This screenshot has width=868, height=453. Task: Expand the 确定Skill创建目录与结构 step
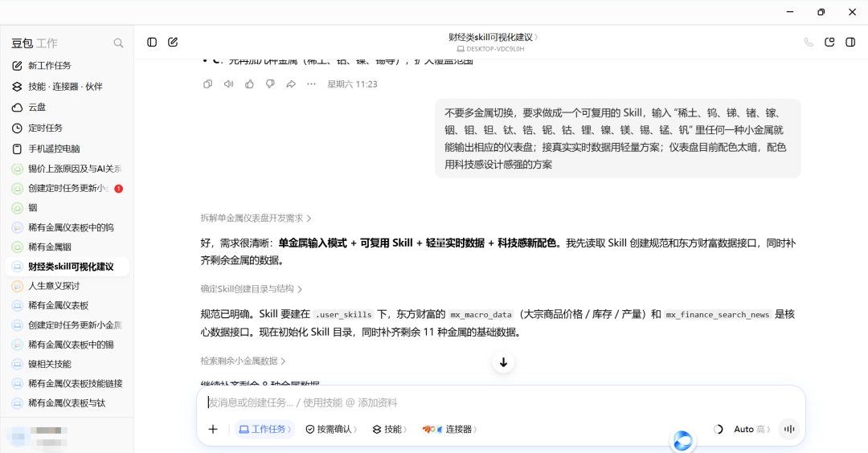pos(252,288)
